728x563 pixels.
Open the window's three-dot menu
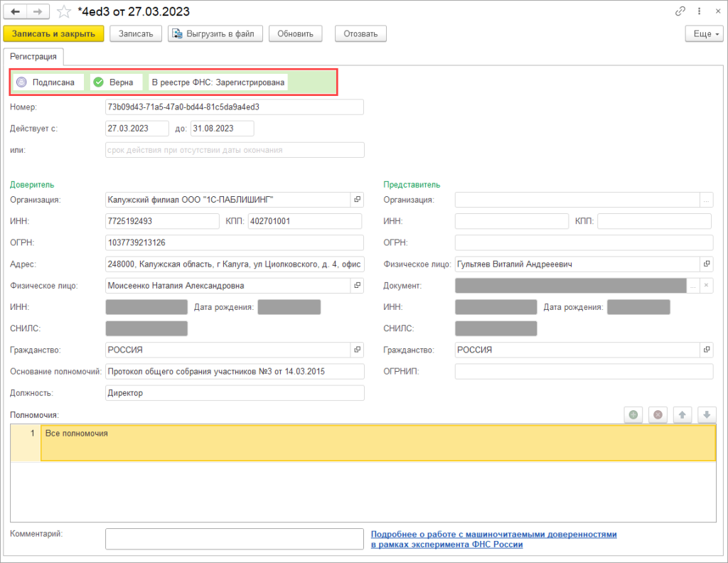click(x=700, y=12)
